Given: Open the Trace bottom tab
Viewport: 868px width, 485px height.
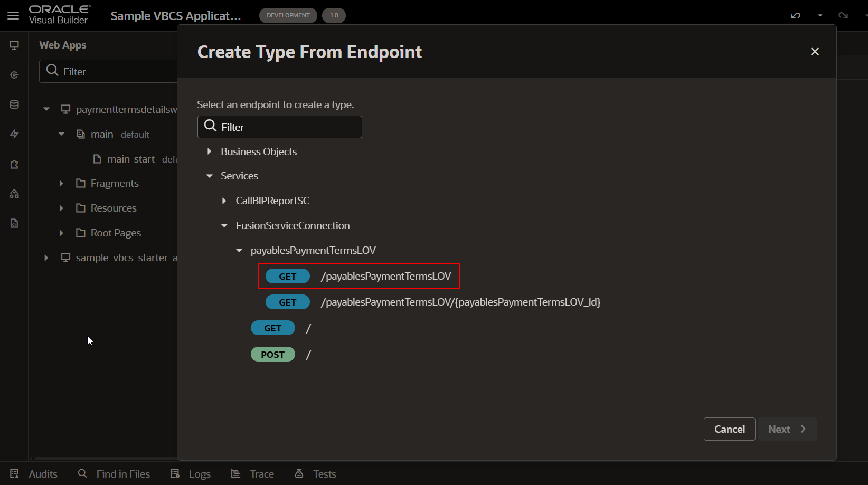Looking at the screenshot, I should point(252,474).
